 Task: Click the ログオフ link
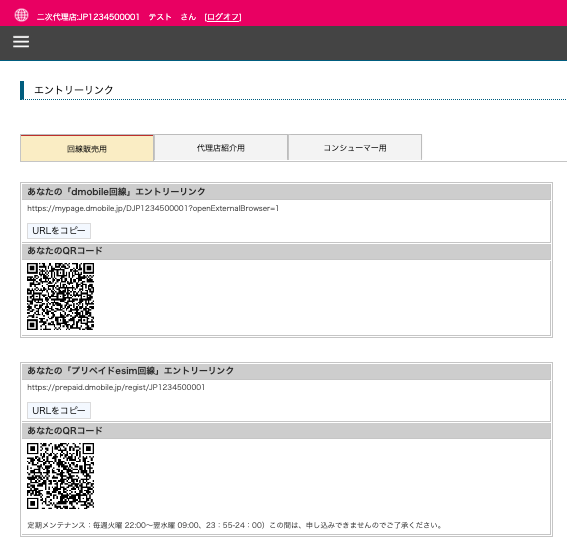coord(223,17)
